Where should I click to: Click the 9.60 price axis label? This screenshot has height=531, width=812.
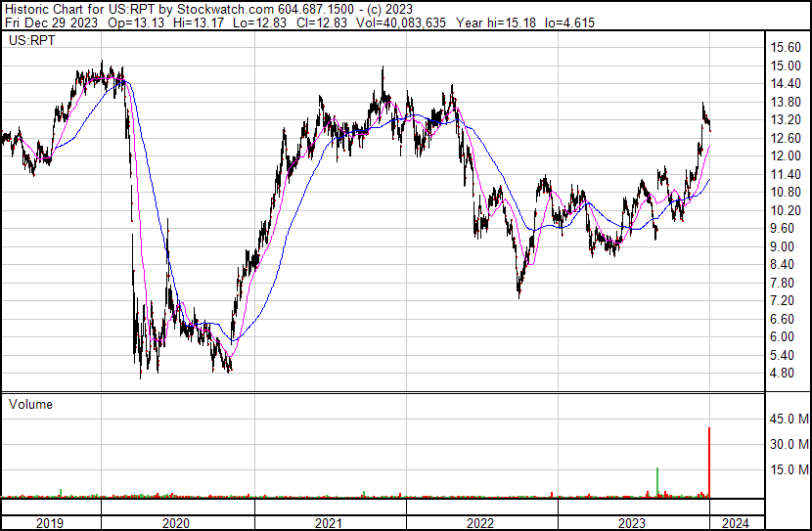(783, 228)
